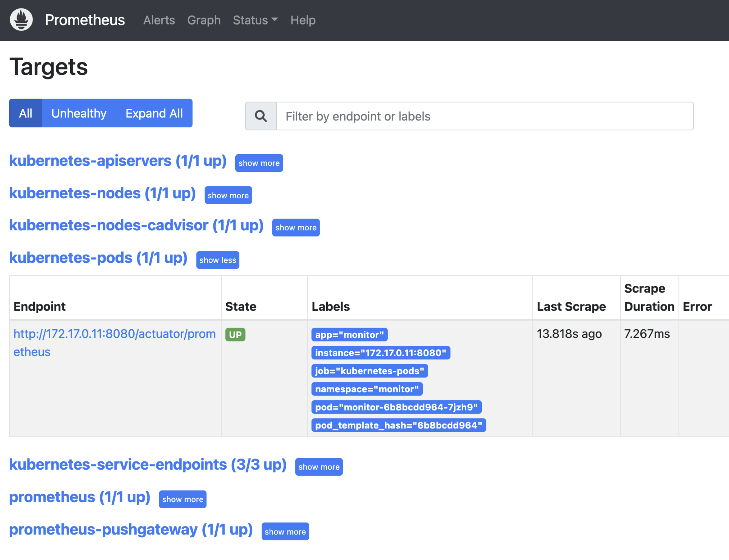Viewport: 729px width, 560px height.
Task: Show more for kubernetes-nodes-cadvisor
Action: (x=296, y=228)
